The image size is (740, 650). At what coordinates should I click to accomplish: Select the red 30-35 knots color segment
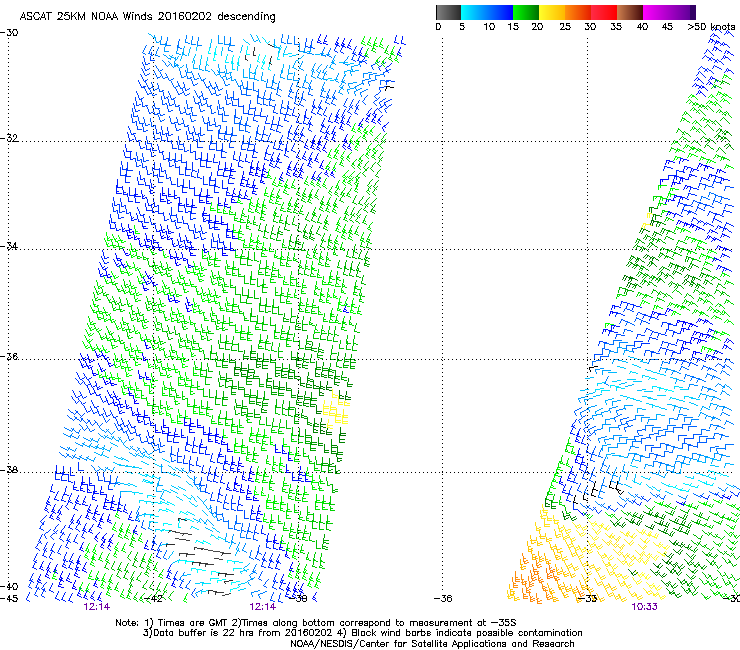click(x=604, y=12)
